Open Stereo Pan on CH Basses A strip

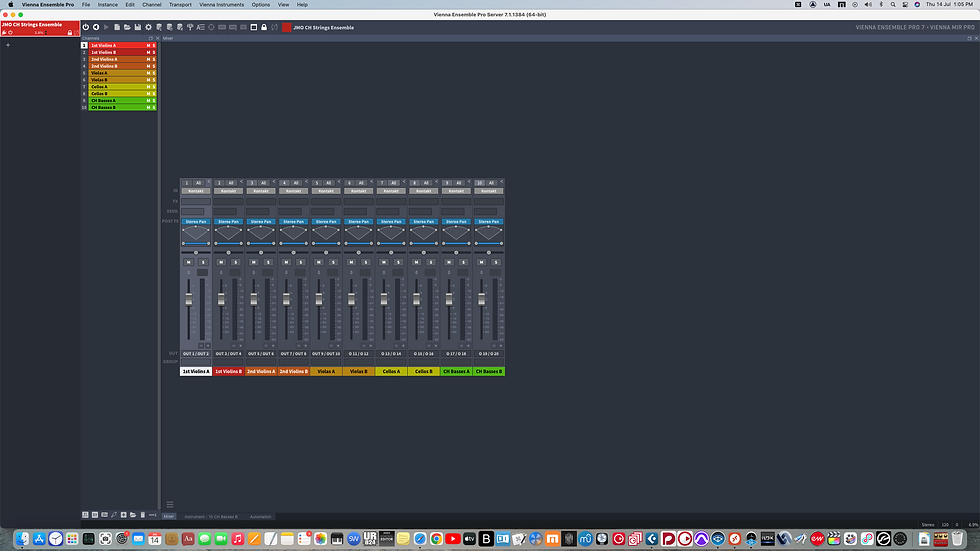tap(456, 222)
